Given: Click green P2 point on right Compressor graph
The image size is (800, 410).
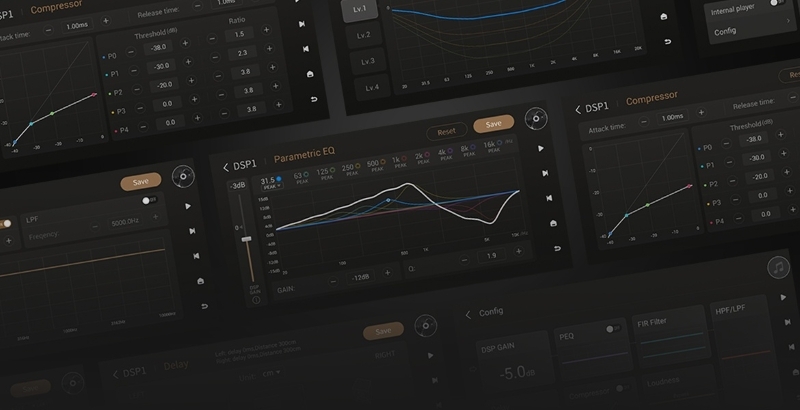Looking at the screenshot, I should coord(648,205).
